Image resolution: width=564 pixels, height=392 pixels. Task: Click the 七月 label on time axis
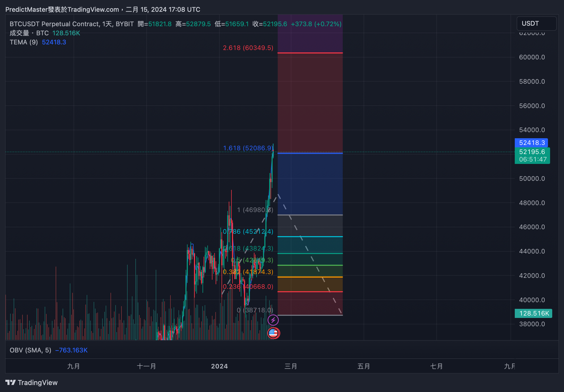pyautogui.click(x=436, y=366)
